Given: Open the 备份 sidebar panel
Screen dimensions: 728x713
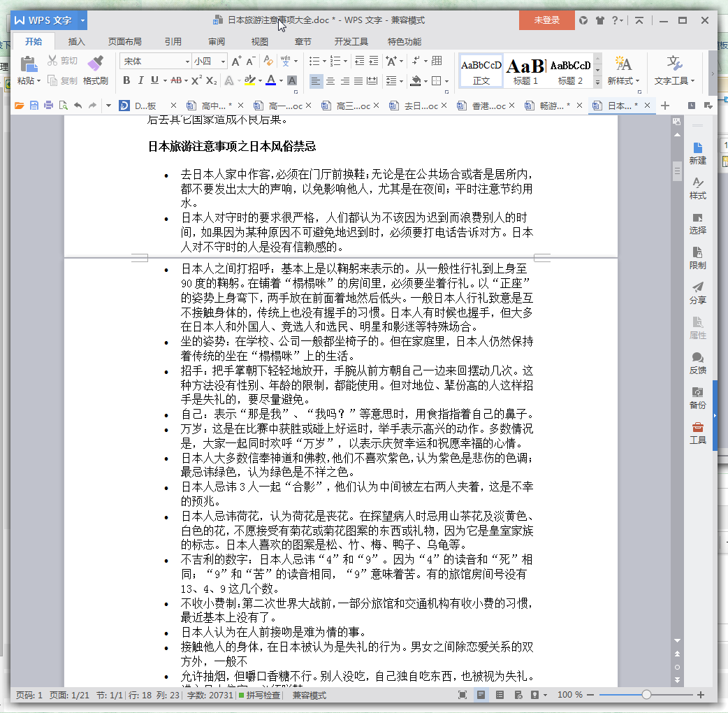Looking at the screenshot, I should click(x=697, y=398).
